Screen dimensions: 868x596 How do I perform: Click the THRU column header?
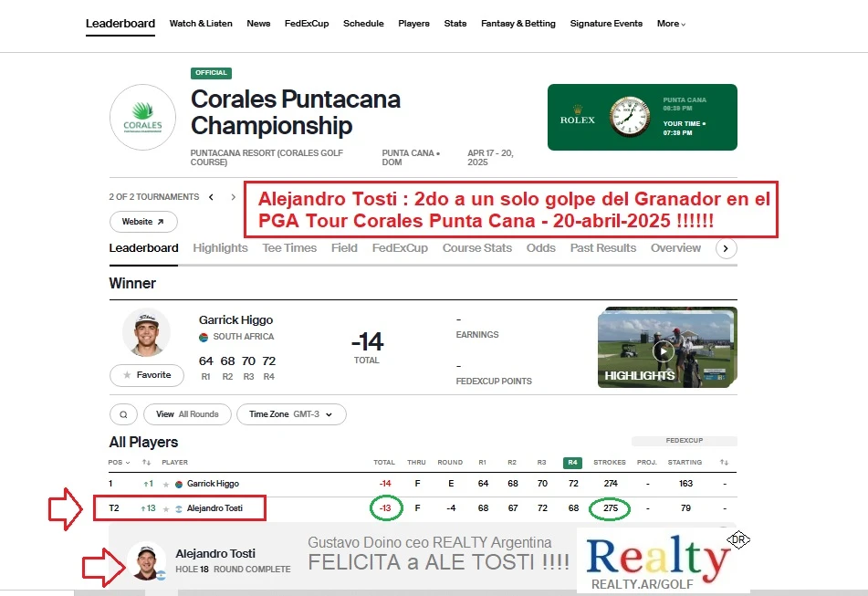pos(416,463)
